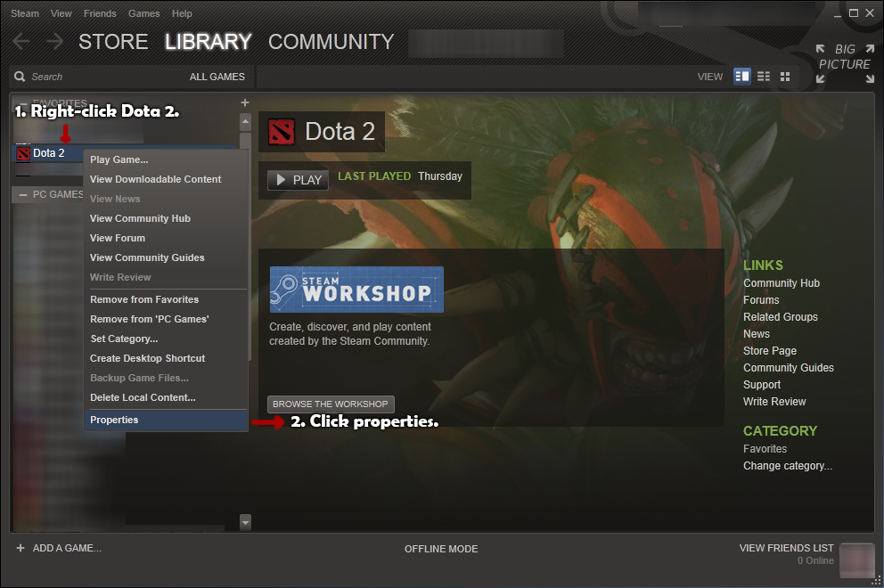Image resolution: width=884 pixels, height=588 pixels.
Task: Choose Set Category option
Action: coord(166,339)
